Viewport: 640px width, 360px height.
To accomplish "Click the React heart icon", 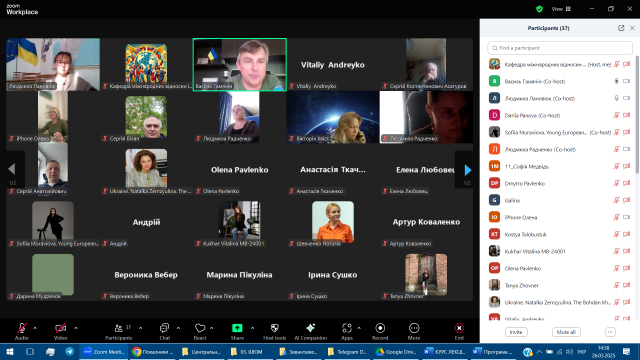I will coord(200,328).
